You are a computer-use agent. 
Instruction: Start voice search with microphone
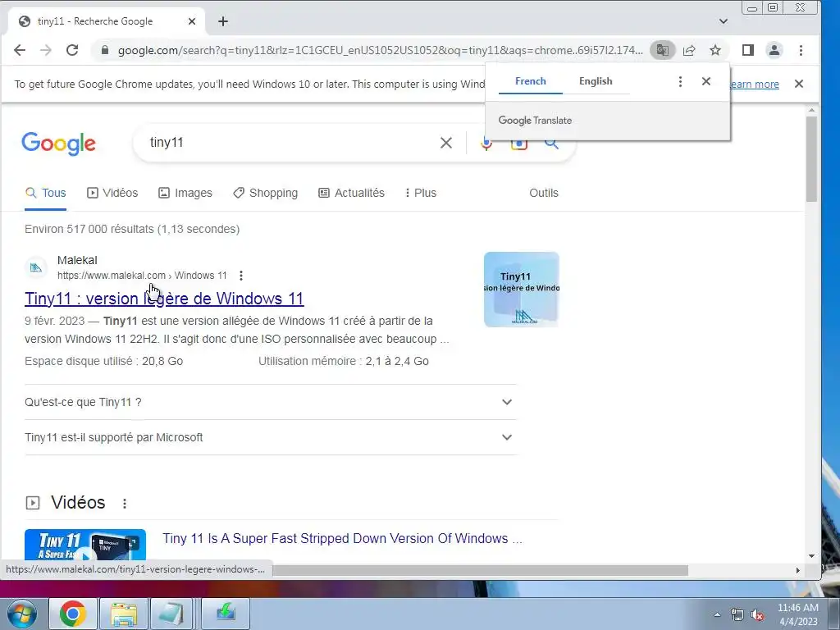click(x=486, y=144)
